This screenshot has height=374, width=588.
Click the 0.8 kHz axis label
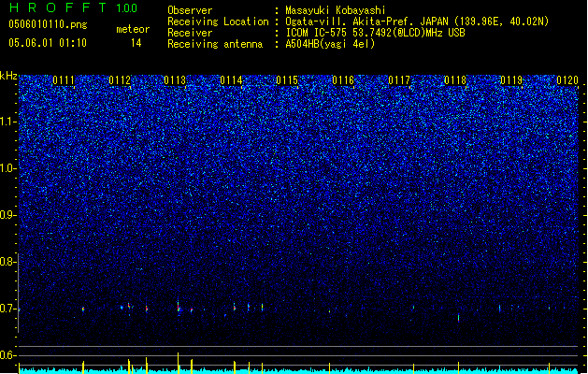[8, 262]
